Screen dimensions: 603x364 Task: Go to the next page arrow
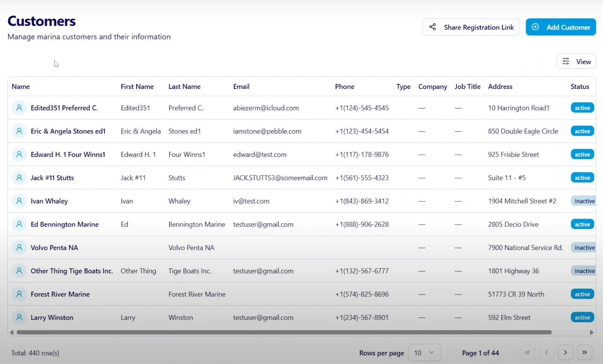565,353
